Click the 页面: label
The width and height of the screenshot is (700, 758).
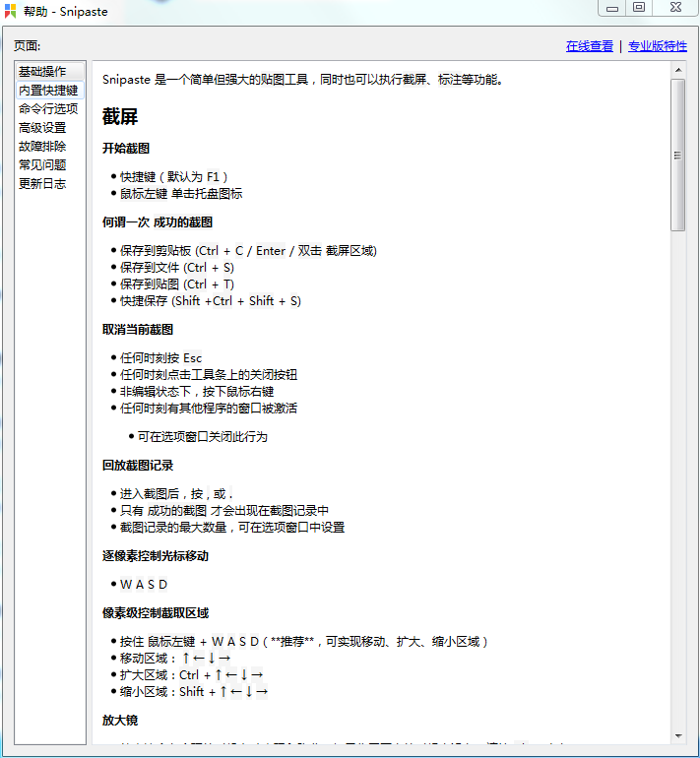point(27,46)
